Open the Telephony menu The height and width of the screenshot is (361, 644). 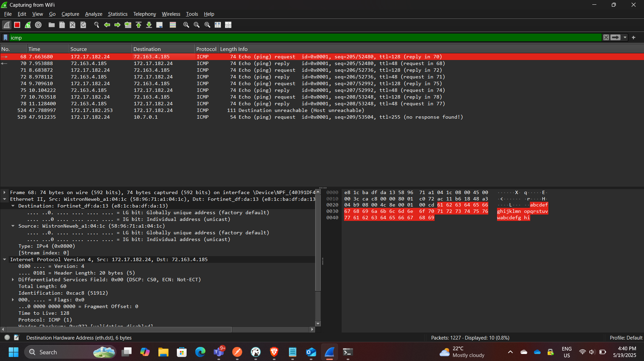(144, 14)
